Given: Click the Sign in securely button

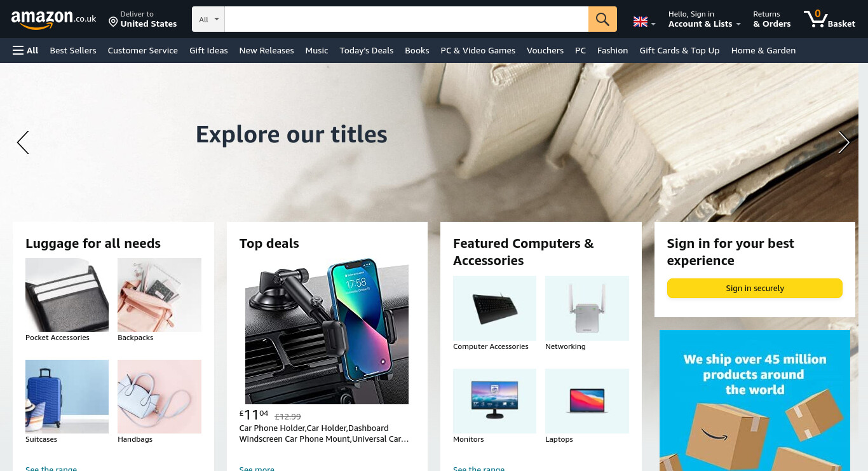Looking at the screenshot, I should (x=755, y=288).
